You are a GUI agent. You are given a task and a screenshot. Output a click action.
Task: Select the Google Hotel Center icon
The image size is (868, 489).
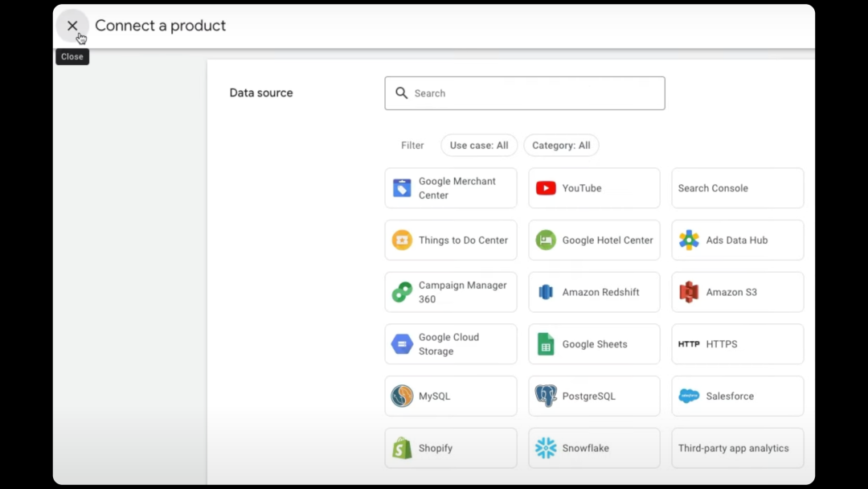point(546,240)
